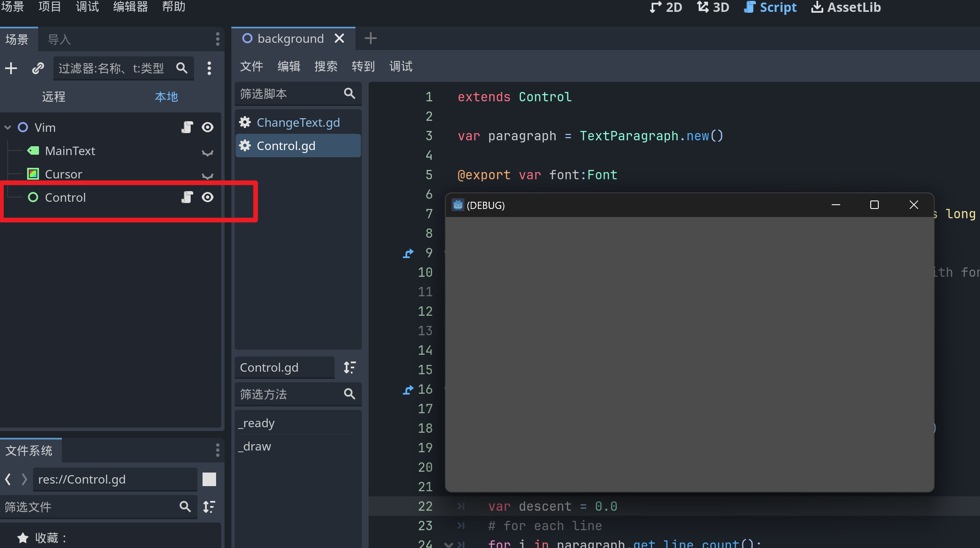Toggle visibility of the MainText node
The width and height of the screenshot is (980, 548).
208,153
